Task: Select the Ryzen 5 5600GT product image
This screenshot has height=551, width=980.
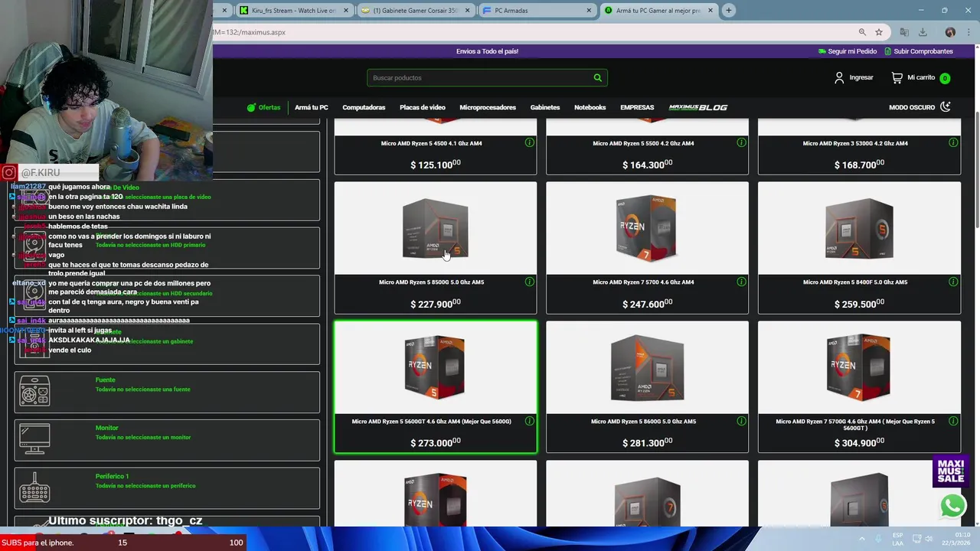Action: [436, 367]
